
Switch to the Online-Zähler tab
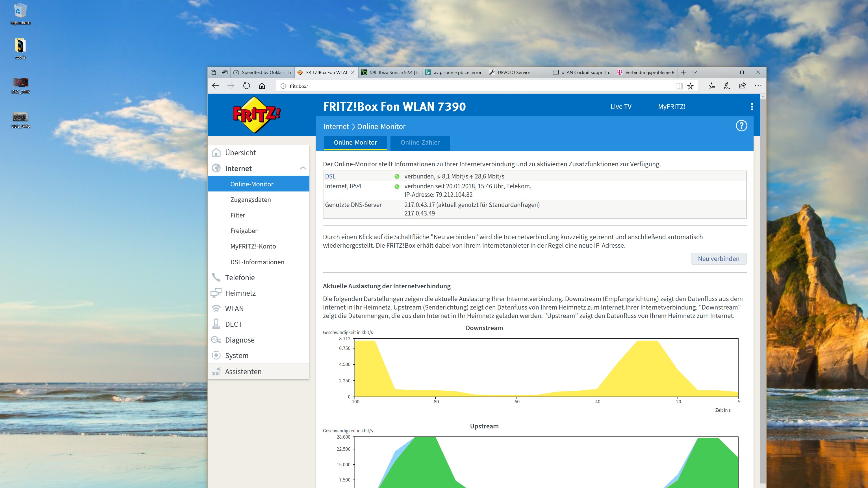tap(420, 142)
